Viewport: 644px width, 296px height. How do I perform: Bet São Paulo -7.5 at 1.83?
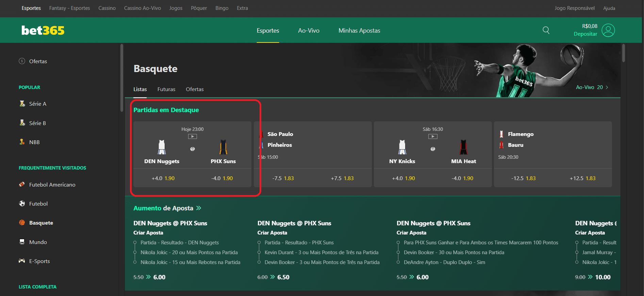point(283,178)
